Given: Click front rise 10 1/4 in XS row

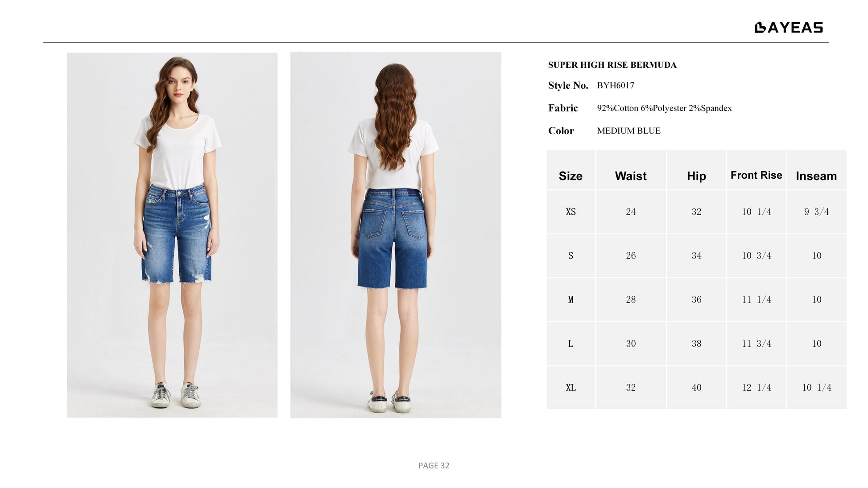Looking at the screenshot, I should coord(756,212).
